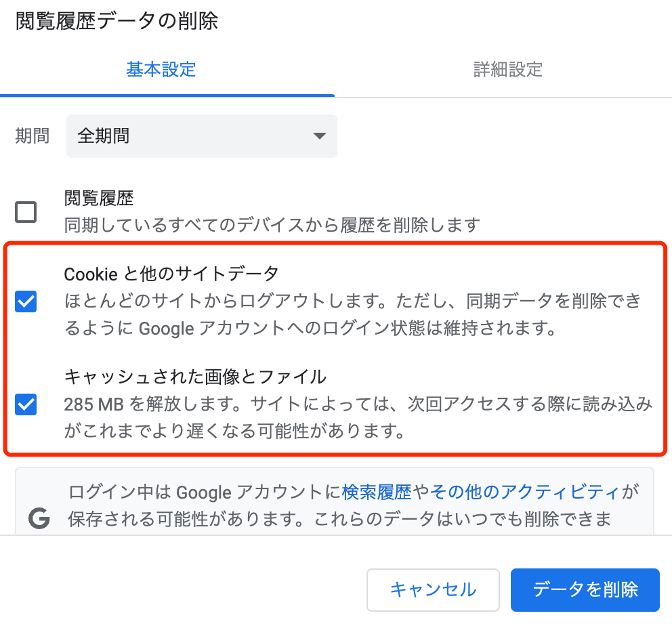This screenshot has height=626, width=672.
Task: Select the 基本設定 tab
Action: [161, 70]
